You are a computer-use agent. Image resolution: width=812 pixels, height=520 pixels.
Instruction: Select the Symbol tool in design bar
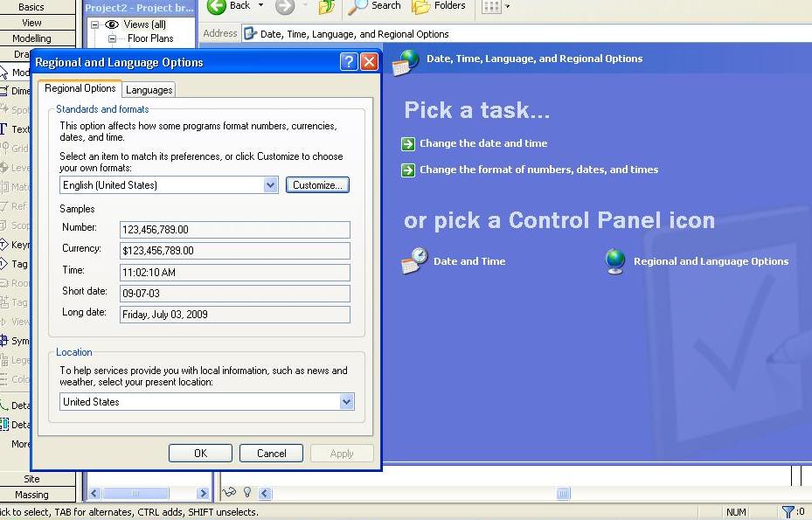pos(15,341)
